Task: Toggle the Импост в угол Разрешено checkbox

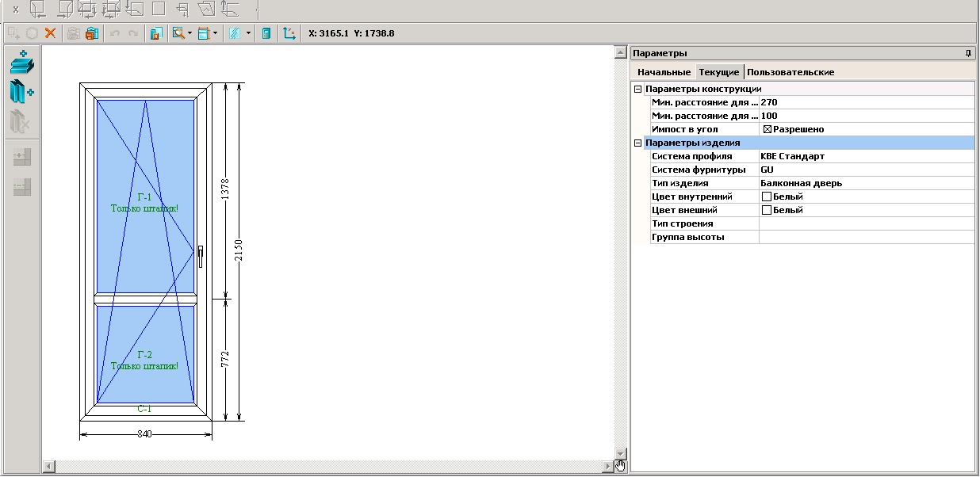Action: coord(768,129)
